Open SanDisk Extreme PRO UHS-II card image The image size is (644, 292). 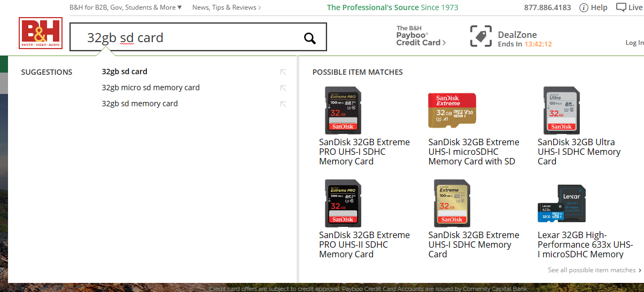[343, 203]
